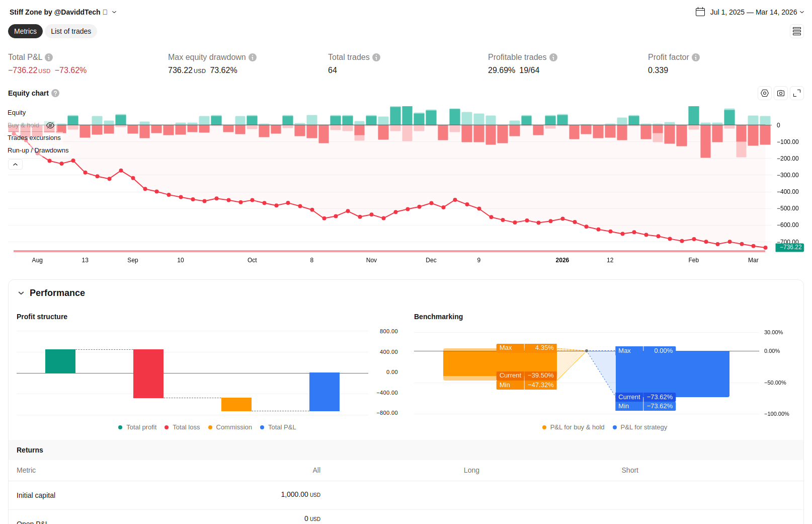This screenshot has width=812, height=524.
Task: Toggle Buy & hold visibility on chart
Action: coord(50,125)
